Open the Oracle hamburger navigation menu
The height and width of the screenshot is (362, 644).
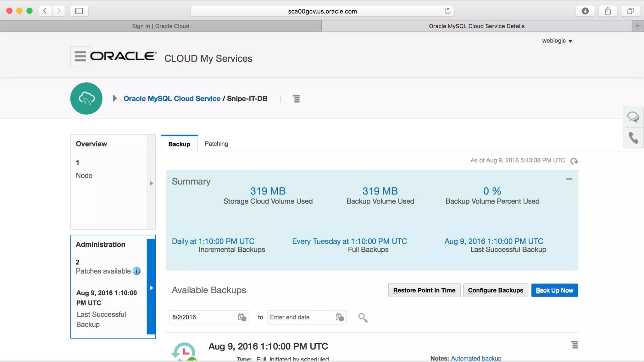point(80,56)
